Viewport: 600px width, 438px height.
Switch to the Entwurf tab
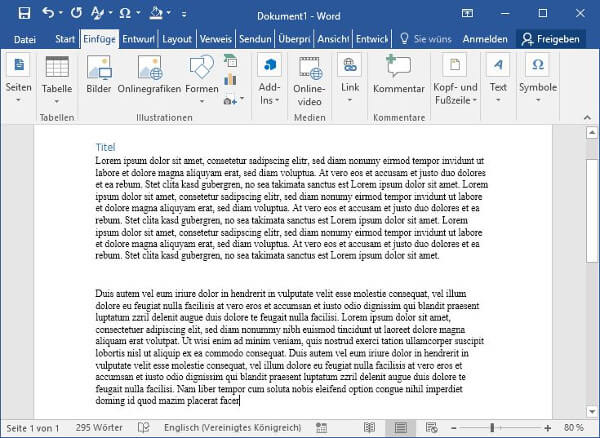139,39
